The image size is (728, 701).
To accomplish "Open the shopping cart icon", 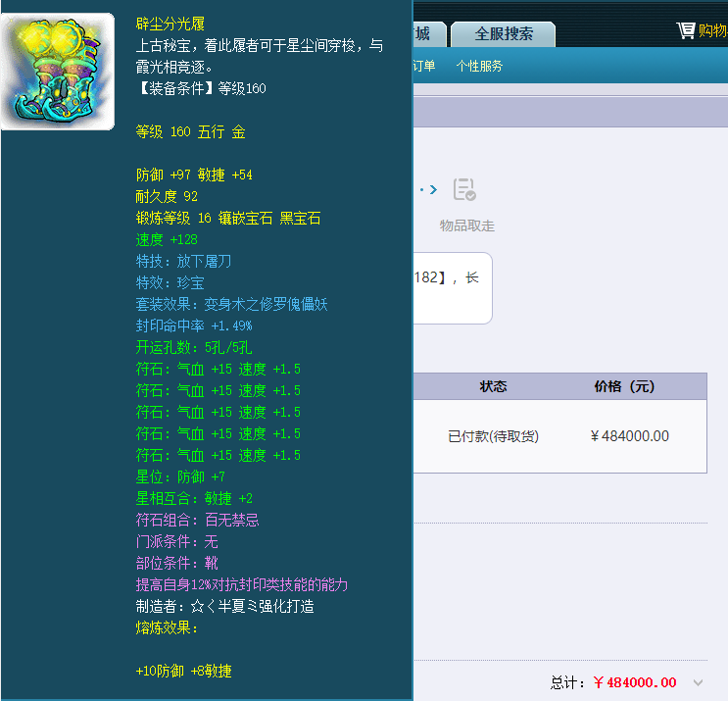I will pos(686,30).
